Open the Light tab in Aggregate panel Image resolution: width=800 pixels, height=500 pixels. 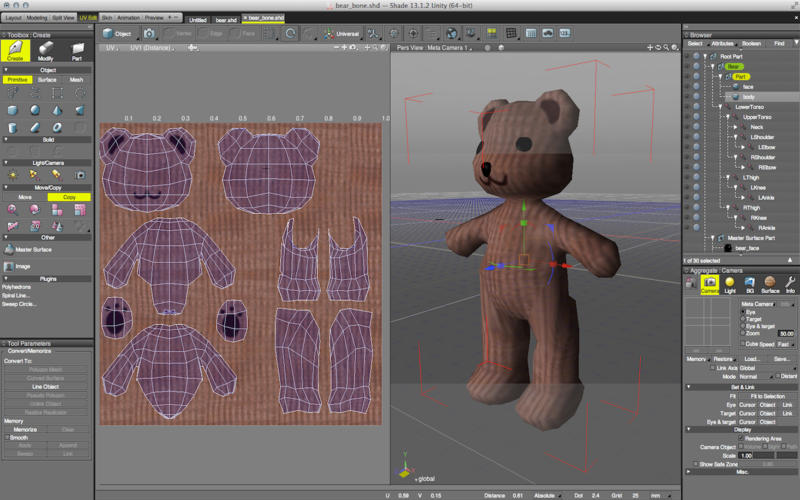click(729, 285)
